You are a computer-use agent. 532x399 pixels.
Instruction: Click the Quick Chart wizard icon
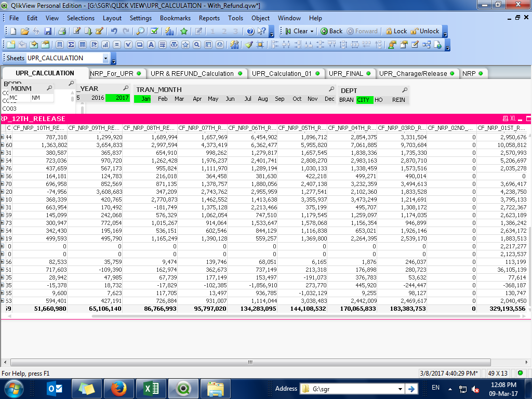click(x=169, y=31)
